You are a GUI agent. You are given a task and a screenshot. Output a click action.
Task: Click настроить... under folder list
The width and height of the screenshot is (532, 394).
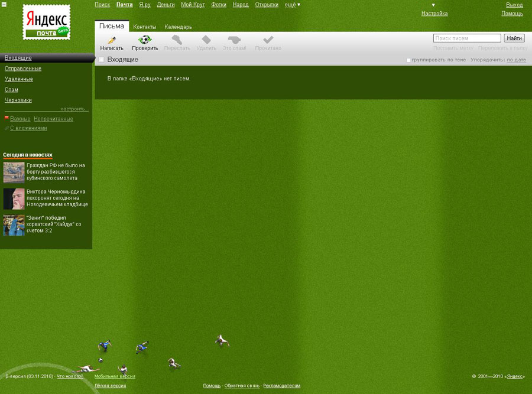tap(74, 109)
